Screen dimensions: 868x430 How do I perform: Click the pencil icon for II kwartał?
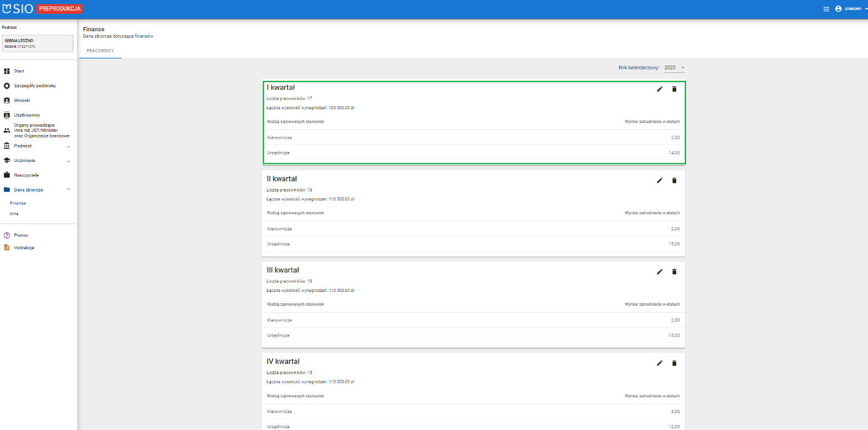659,181
